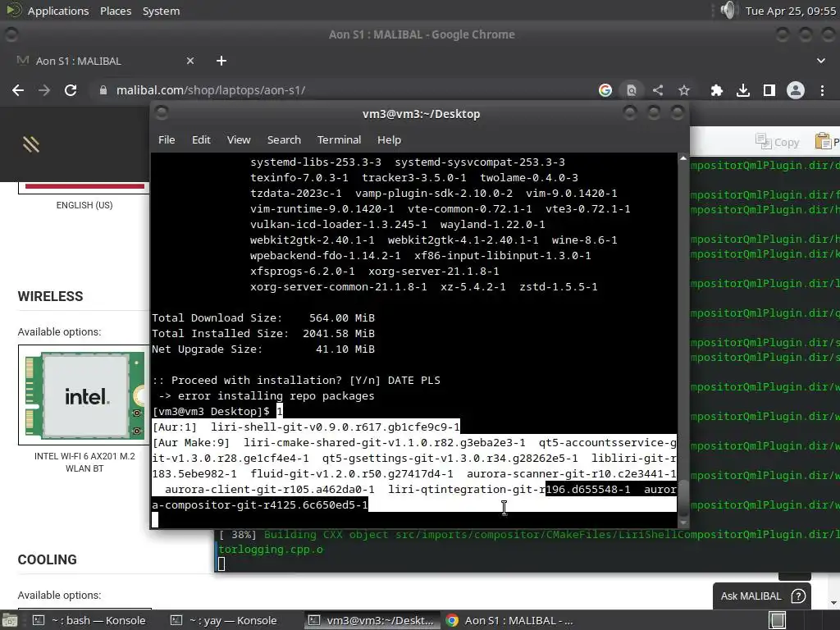The height and width of the screenshot is (630, 840).
Task: Open terminal View menu
Action: pyautogui.click(x=239, y=139)
